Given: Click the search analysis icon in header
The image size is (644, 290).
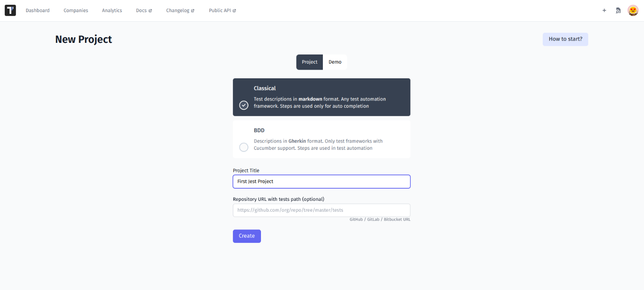Looking at the screenshot, I should [618, 10].
